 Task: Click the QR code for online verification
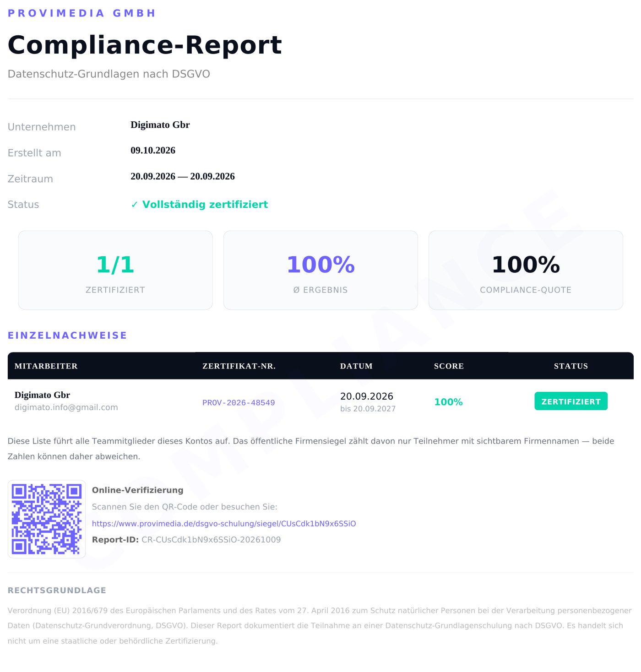coord(47,519)
